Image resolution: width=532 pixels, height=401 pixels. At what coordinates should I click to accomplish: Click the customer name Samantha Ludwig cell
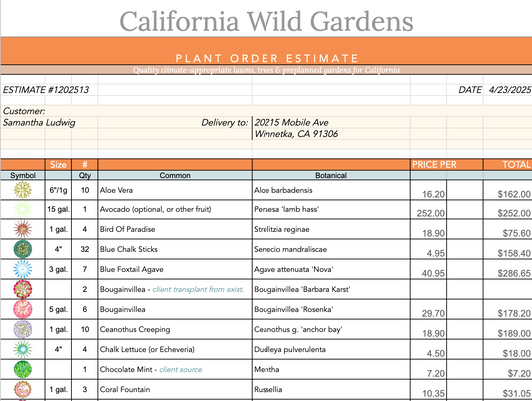point(39,123)
